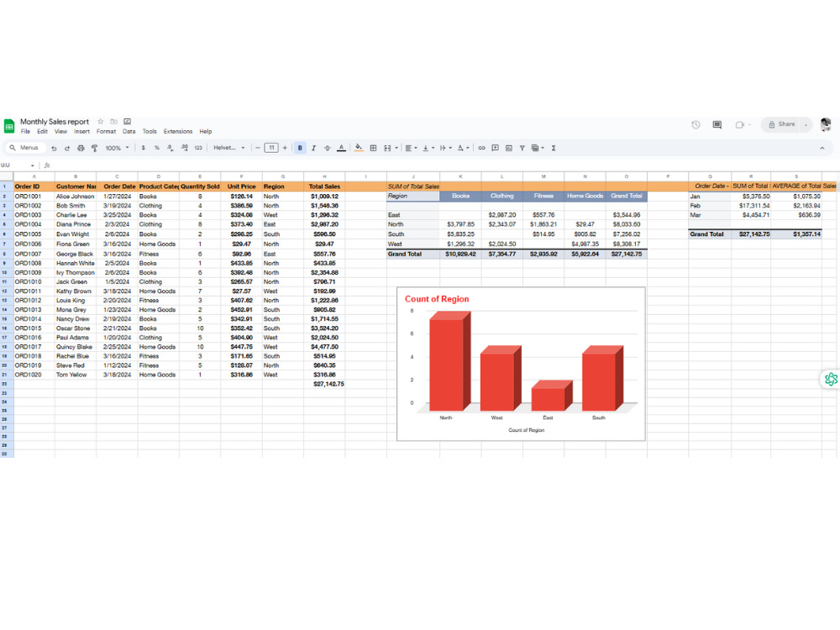The height and width of the screenshot is (630, 840).
Task: Toggle bold formatting
Action: point(300,148)
